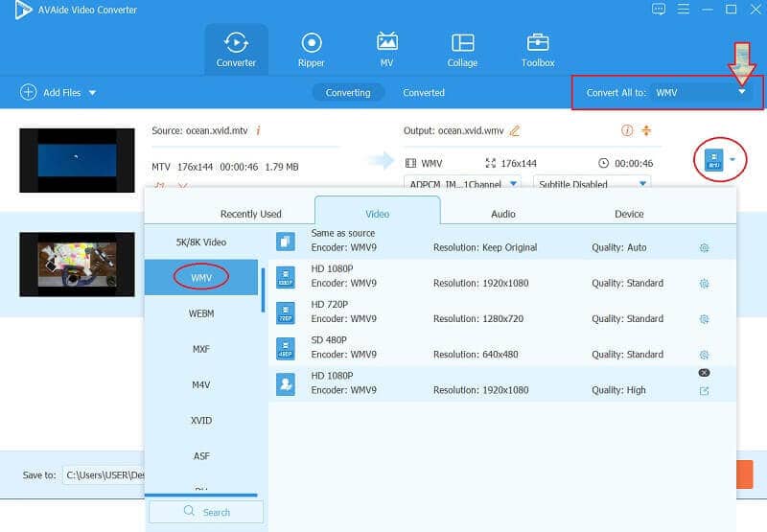Click Quality: Auto text
Viewport: 767px width, 532px height.
(x=618, y=247)
